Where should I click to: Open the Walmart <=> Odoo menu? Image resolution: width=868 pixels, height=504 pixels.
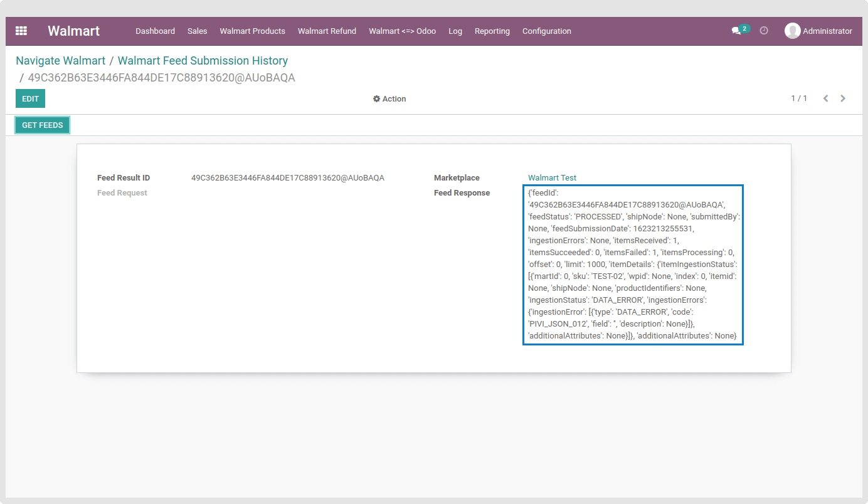[402, 31]
